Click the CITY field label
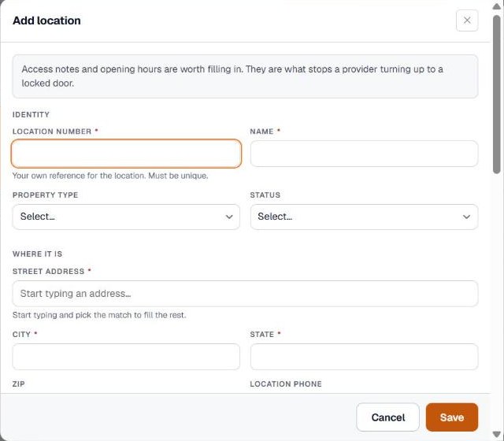The width and height of the screenshot is (504, 441). pyautogui.click(x=21, y=334)
